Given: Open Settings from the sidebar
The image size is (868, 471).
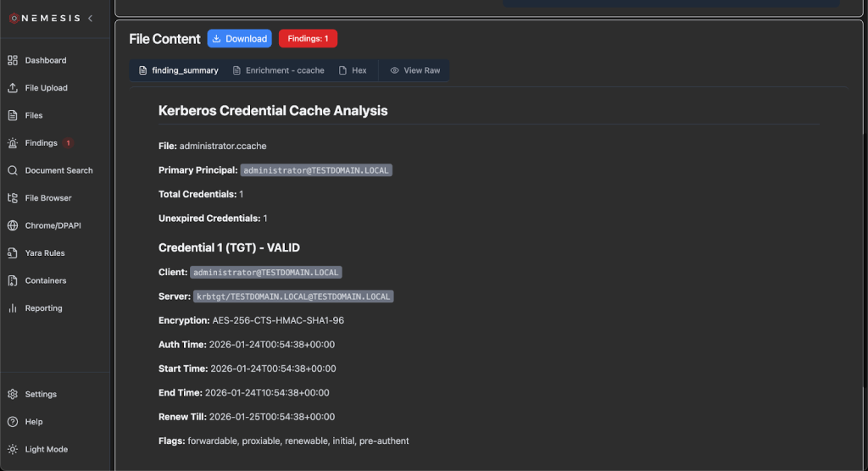Looking at the screenshot, I should tap(40, 394).
